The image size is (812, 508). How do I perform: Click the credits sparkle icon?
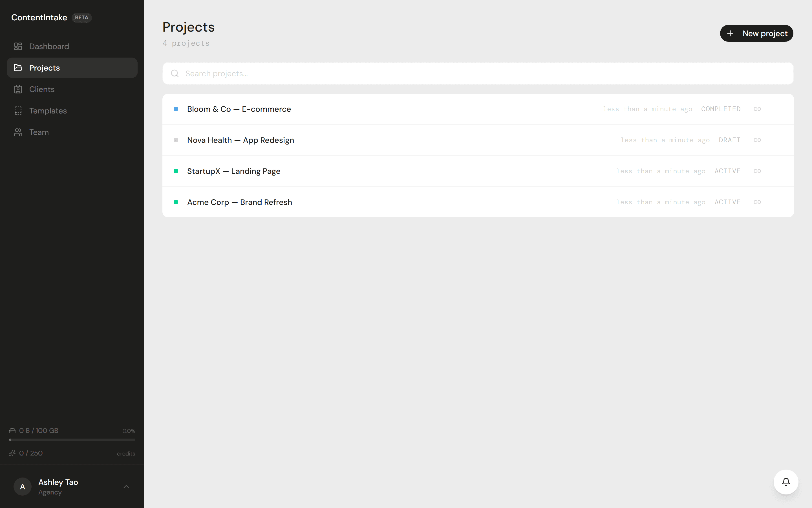tap(12, 453)
